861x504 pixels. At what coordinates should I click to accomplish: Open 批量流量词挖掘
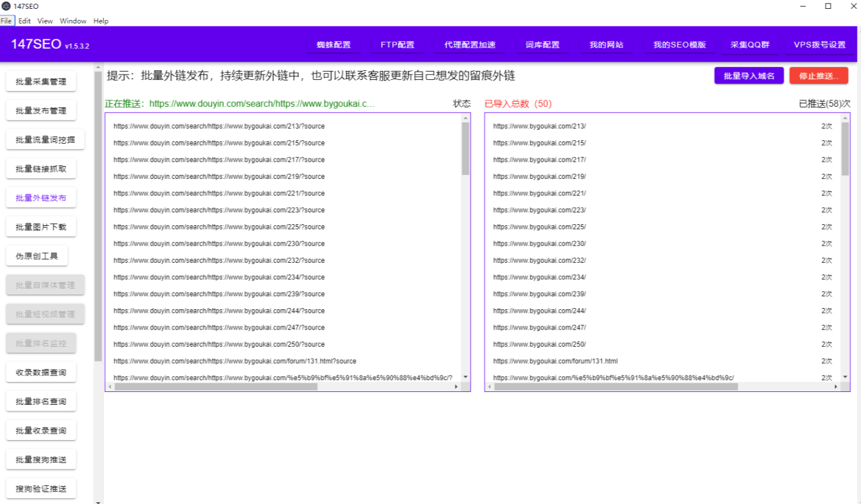coord(45,140)
